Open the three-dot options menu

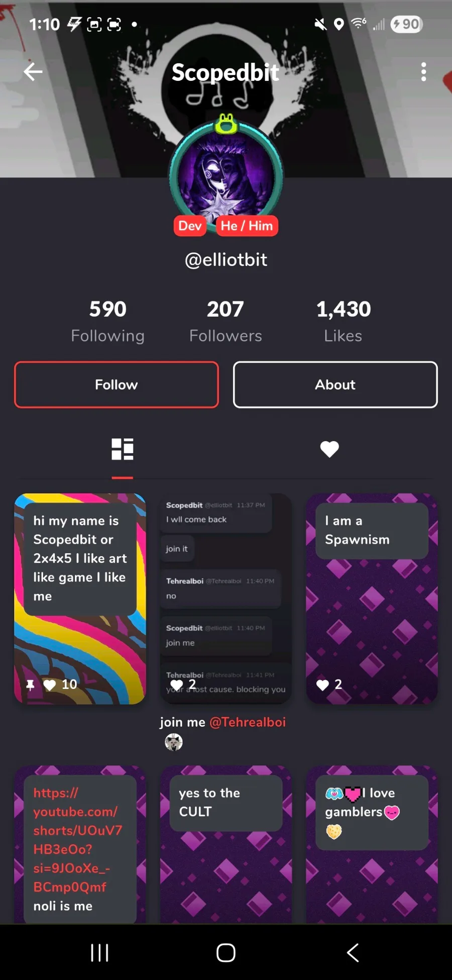424,72
